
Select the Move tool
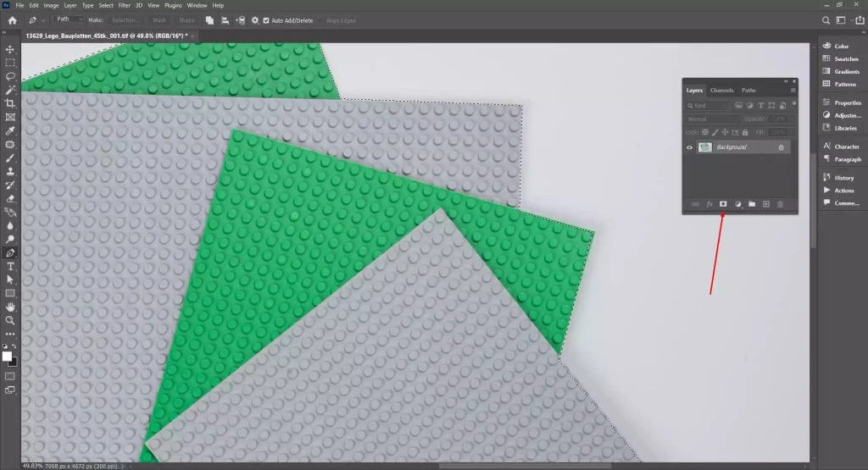click(10, 49)
